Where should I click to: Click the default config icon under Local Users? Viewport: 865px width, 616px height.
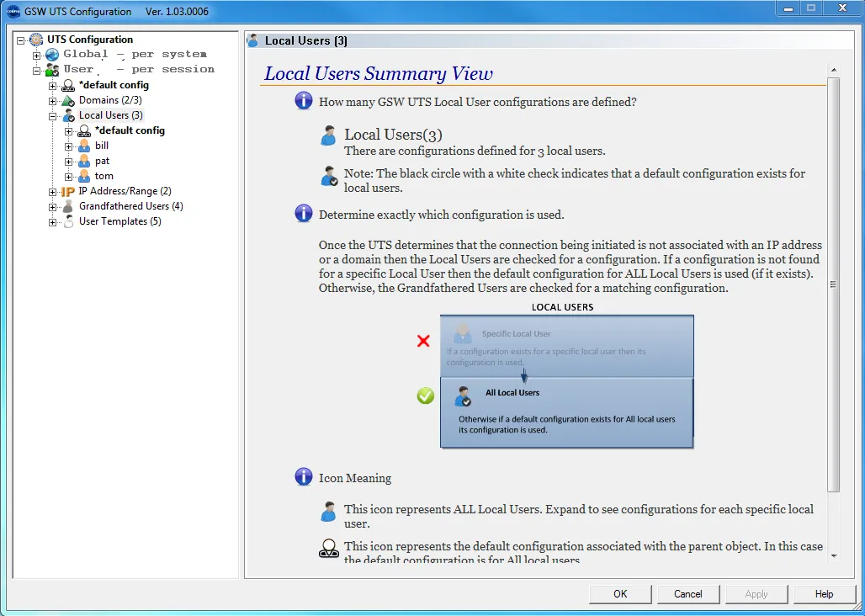tap(84, 131)
